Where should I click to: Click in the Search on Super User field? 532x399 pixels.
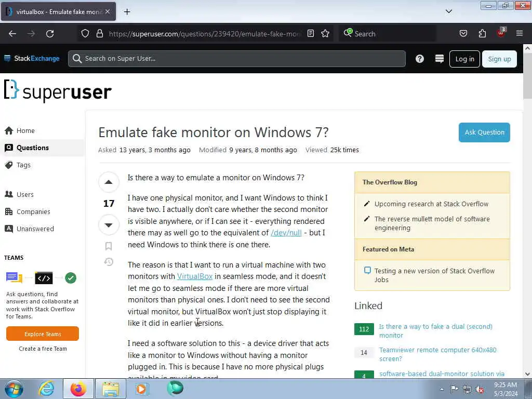coord(237,59)
